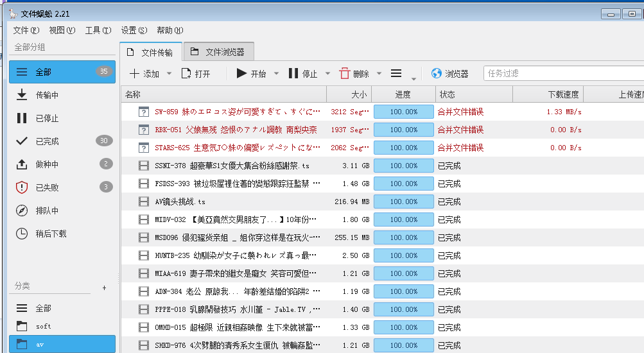Click the 添加 add task button
This screenshot has height=353, width=644.
point(144,73)
